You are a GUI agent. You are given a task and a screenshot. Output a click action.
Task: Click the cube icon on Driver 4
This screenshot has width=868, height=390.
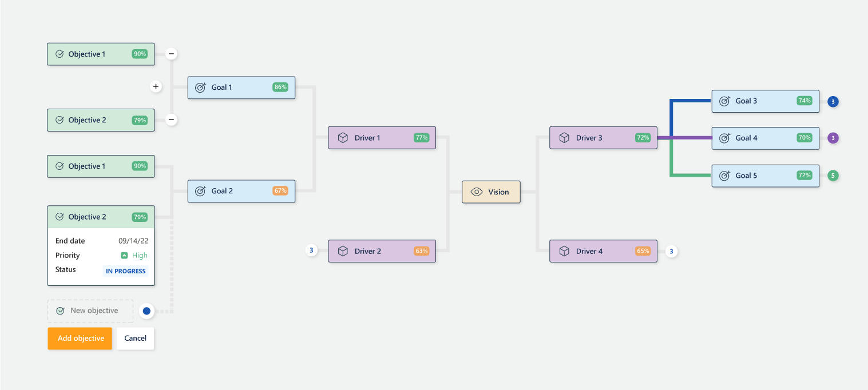(x=564, y=251)
